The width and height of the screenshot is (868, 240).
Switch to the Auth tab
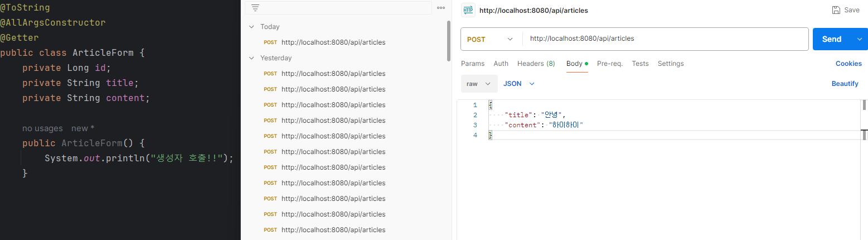click(501, 64)
